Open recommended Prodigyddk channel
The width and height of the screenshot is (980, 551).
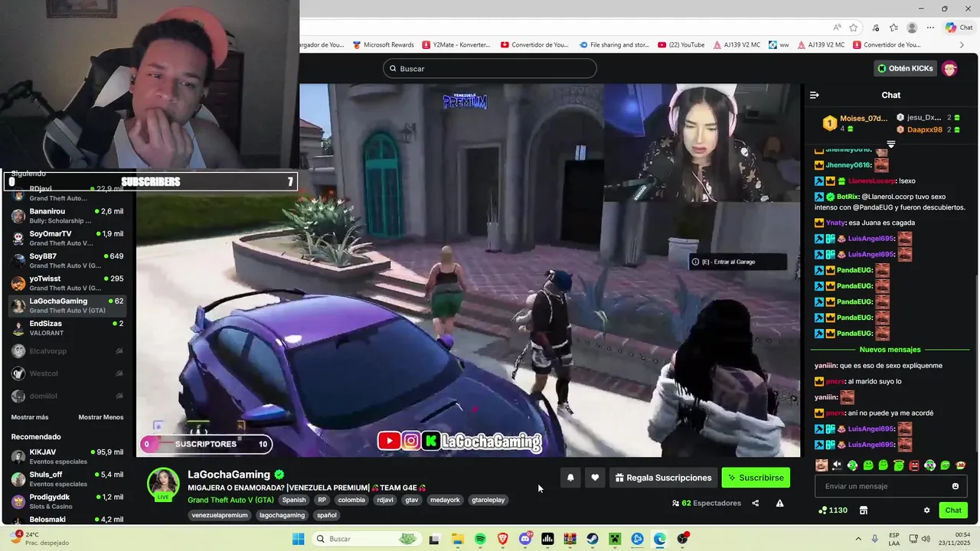pyautogui.click(x=67, y=501)
